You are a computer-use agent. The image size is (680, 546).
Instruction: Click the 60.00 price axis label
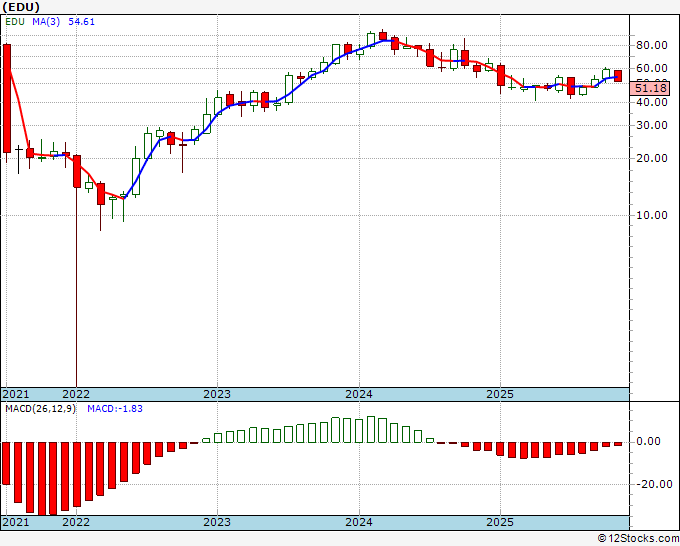point(651,68)
